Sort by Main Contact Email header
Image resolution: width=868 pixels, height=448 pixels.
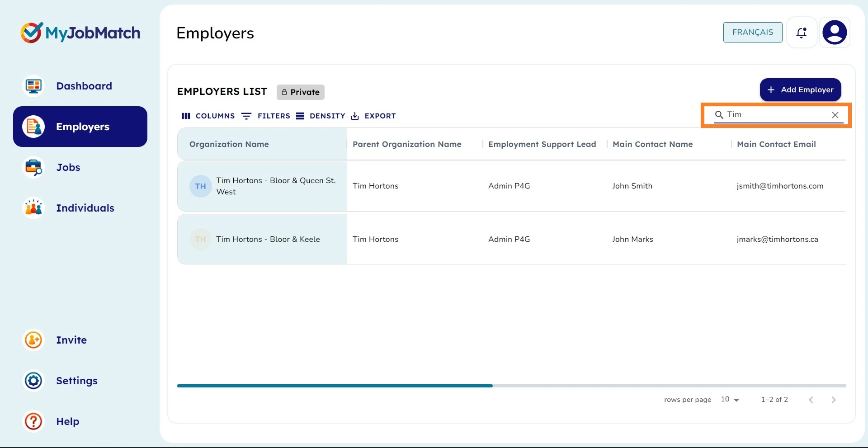(x=776, y=144)
